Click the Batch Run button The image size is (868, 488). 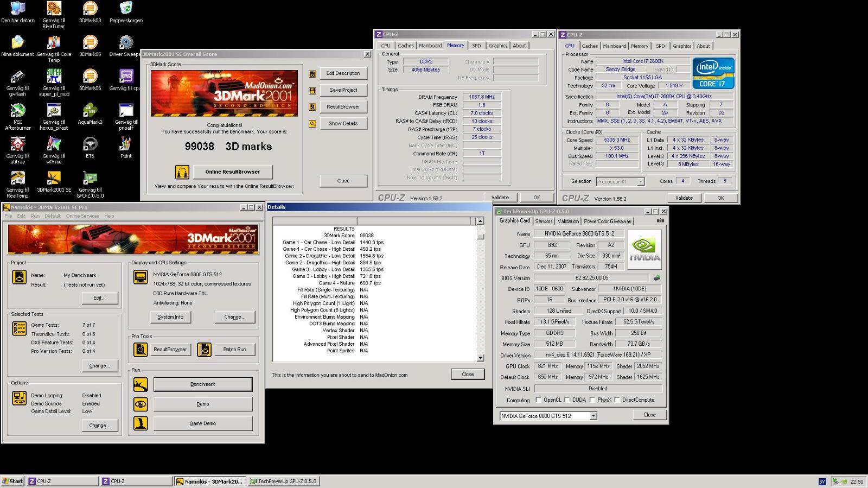[x=234, y=349]
